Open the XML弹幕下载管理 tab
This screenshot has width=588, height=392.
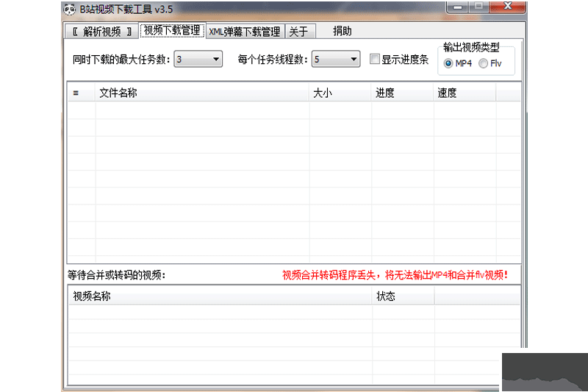coord(244,32)
